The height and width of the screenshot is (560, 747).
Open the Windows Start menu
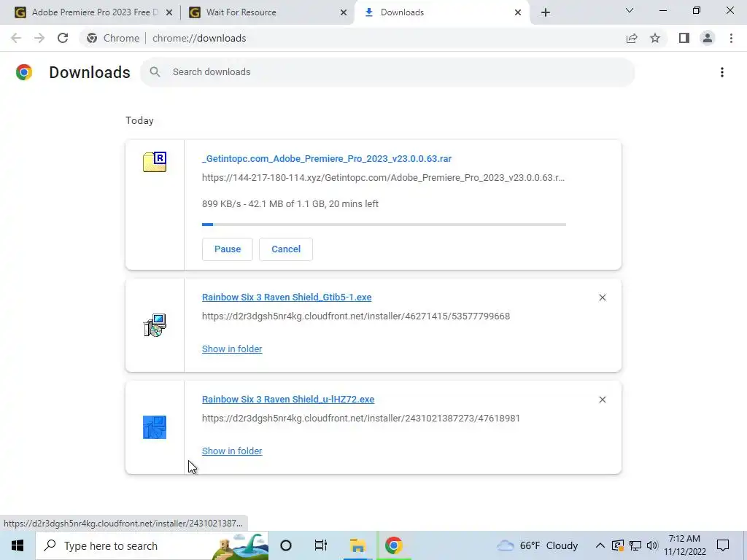coord(18,545)
